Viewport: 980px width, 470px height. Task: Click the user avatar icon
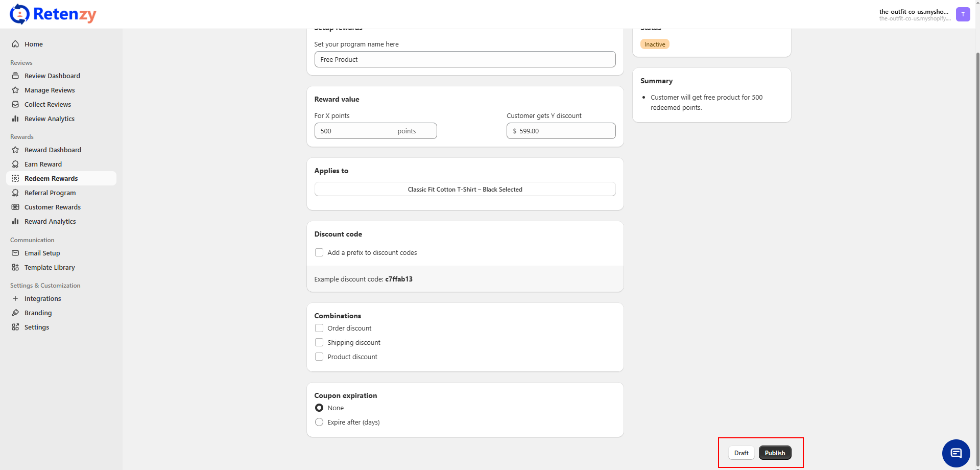[x=963, y=14]
